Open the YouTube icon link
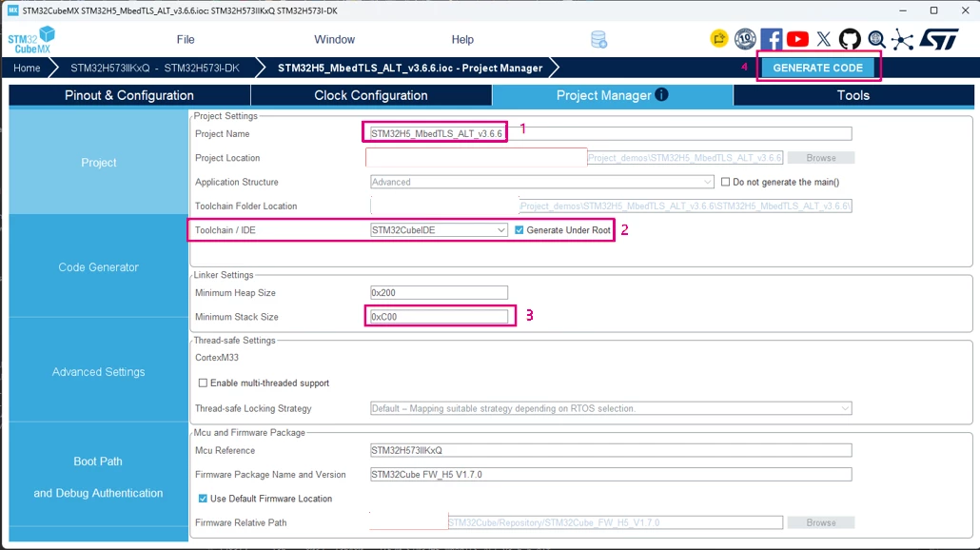Viewport: 980px width, 550px height. [797, 39]
